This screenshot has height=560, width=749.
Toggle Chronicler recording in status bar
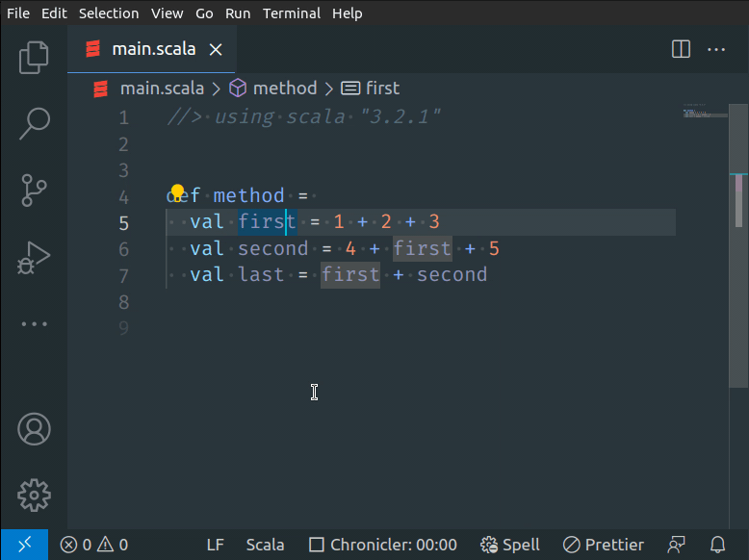click(x=383, y=545)
